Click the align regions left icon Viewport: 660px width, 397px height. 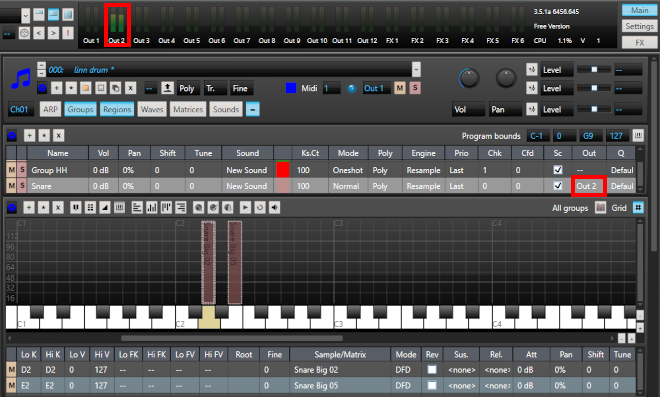pyautogui.click(x=137, y=208)
